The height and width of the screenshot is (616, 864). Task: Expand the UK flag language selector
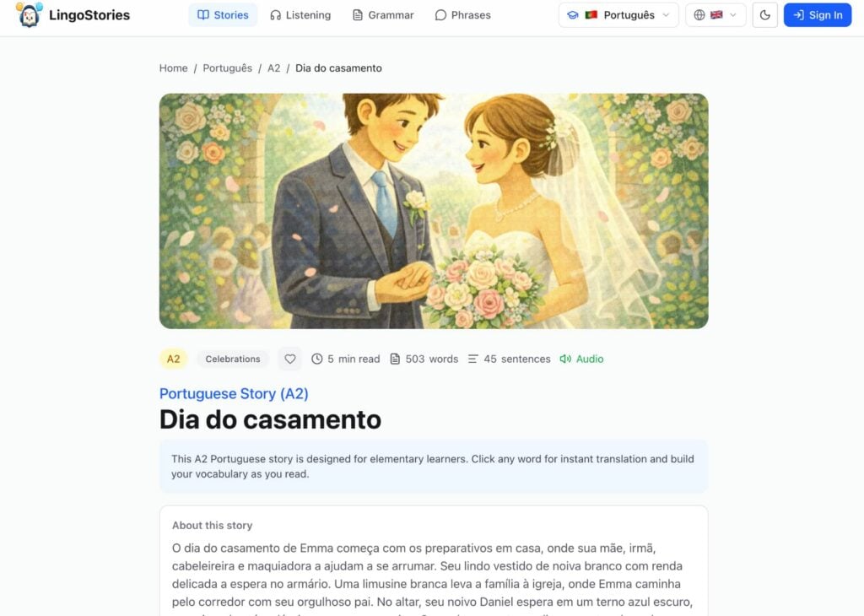(715, 15)
